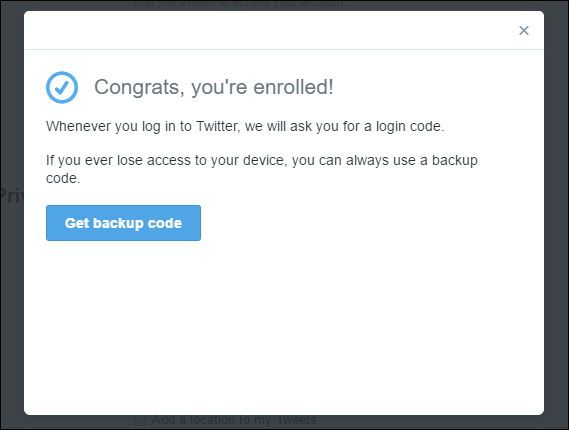Click the word "enrolled!" in the heading

293,87
